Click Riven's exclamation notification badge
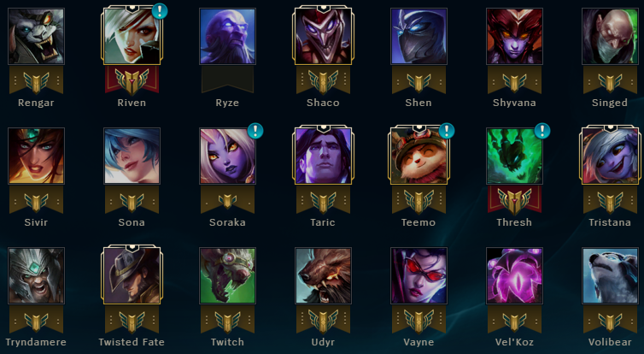 tap(160, 11)
